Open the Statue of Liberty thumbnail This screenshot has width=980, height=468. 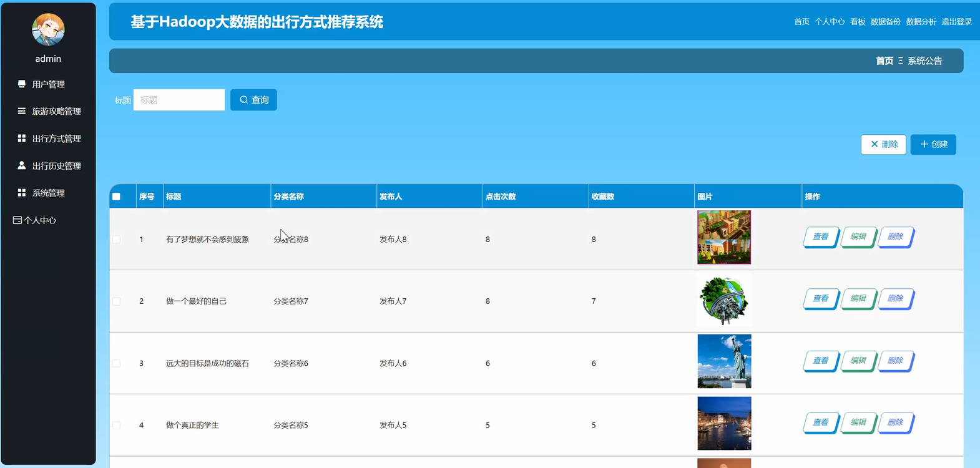(724, 361)
